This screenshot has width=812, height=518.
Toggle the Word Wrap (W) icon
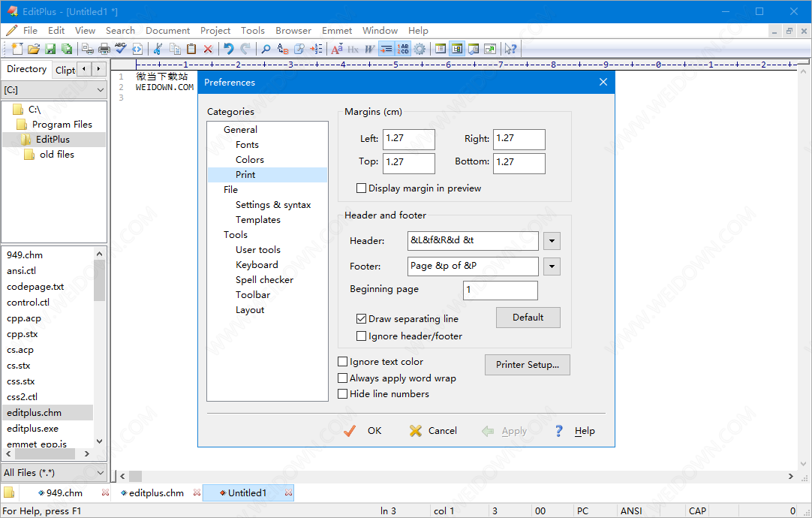(370, 49)
